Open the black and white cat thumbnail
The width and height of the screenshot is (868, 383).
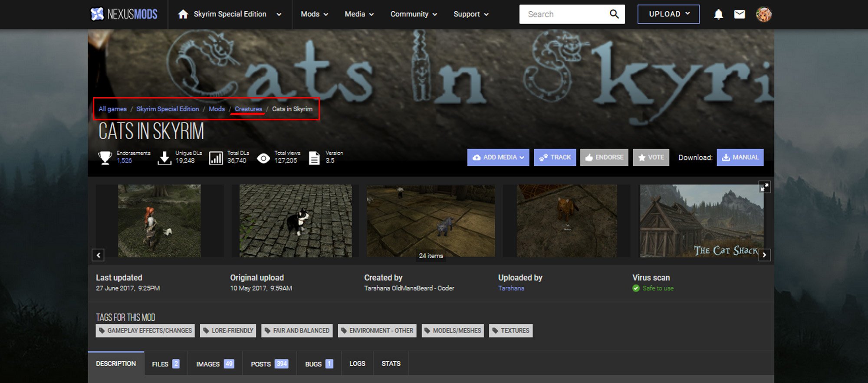click(x=296, y=221)
